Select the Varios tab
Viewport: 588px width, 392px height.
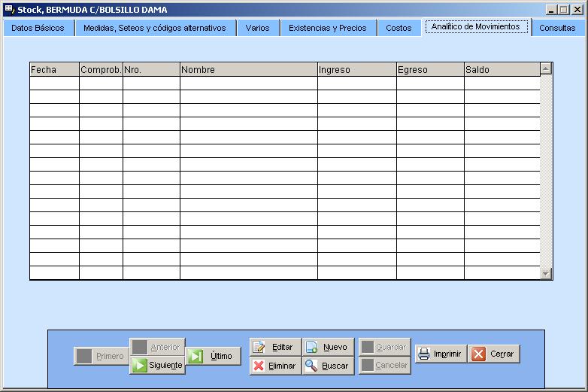[x=257, y=28]
